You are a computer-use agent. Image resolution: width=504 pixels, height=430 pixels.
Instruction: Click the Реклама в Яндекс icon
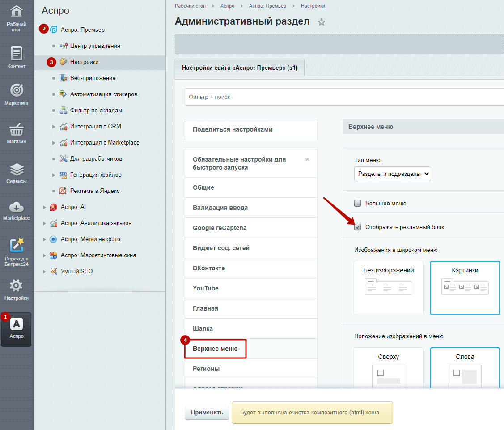coord(63,191)
